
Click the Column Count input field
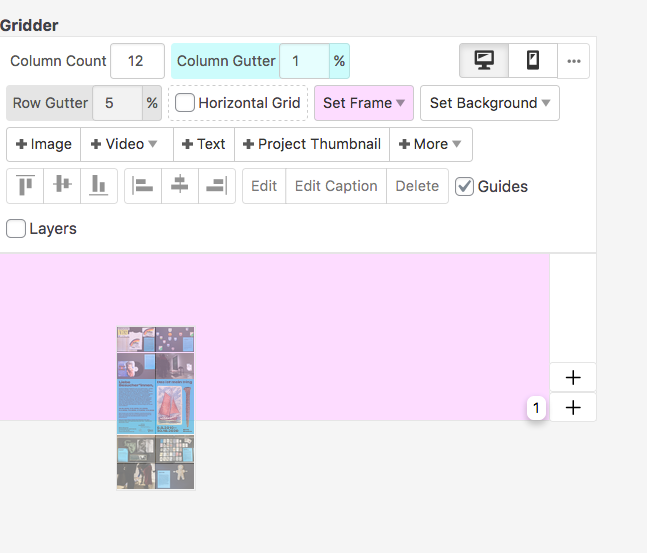(137, 61)
